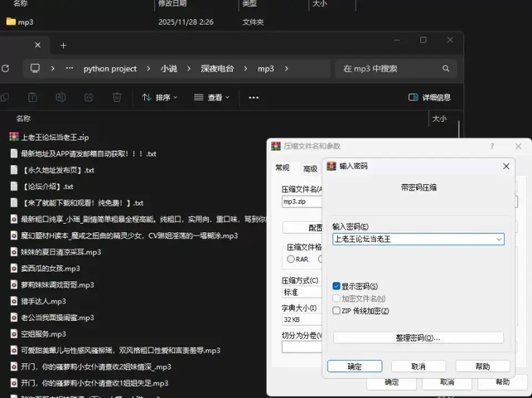532x398 pixels.
Task: Sort by 名称 column header in front window
Action: [x=23, y=119]
